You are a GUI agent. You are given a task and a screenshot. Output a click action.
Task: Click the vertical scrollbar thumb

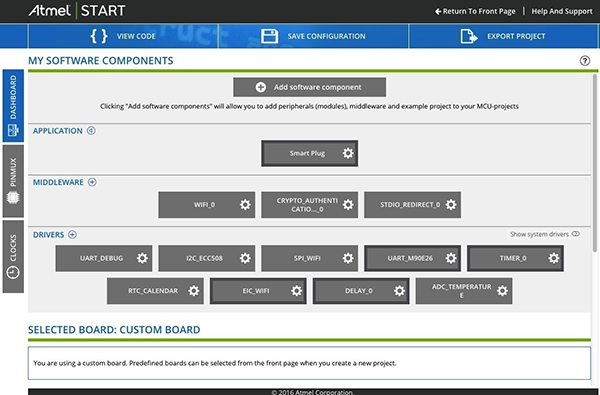coord(595,163)
